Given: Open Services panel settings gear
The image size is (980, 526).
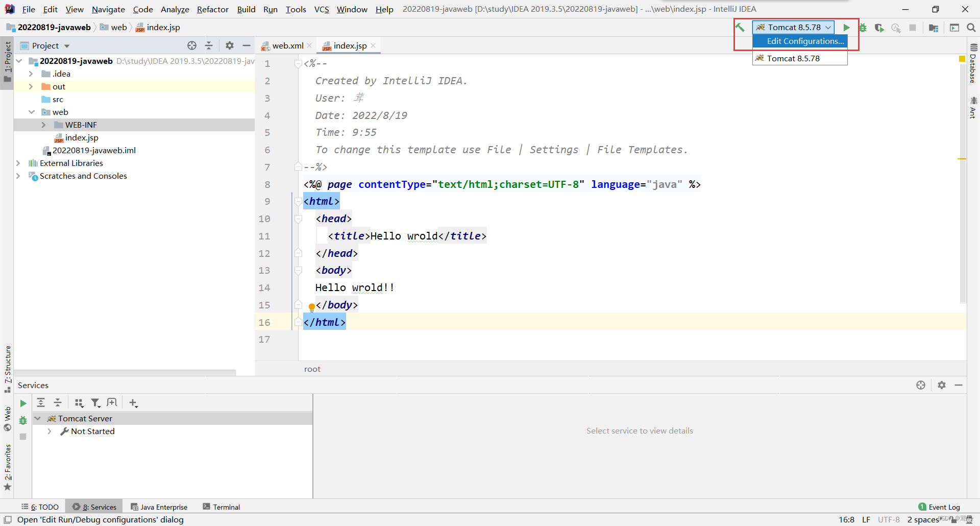Looking at the screenshot, I should point(942,385).
